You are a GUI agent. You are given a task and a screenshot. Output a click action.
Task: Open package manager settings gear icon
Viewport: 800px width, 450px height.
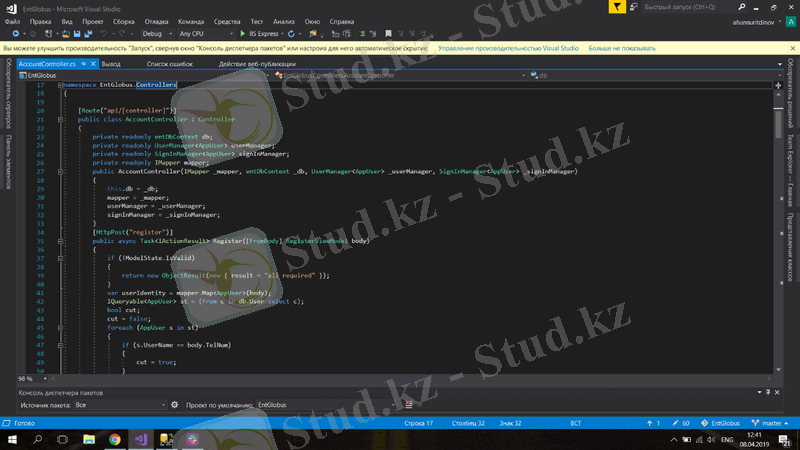click(174, 405)
